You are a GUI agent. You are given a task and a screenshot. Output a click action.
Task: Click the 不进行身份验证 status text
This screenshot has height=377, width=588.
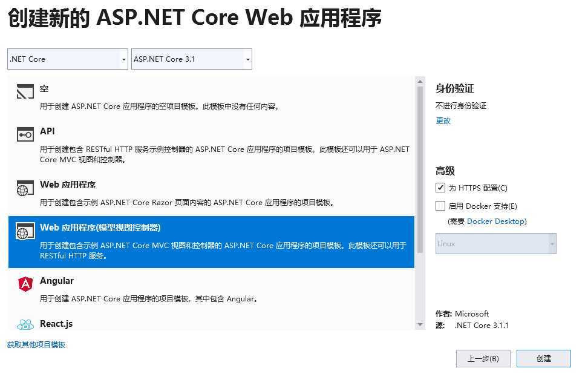click(x=460, y=106)
